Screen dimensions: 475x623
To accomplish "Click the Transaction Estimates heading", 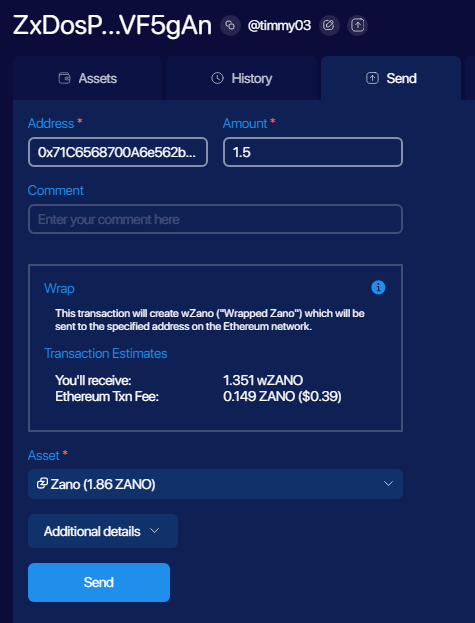I will [x=106, y=353].
